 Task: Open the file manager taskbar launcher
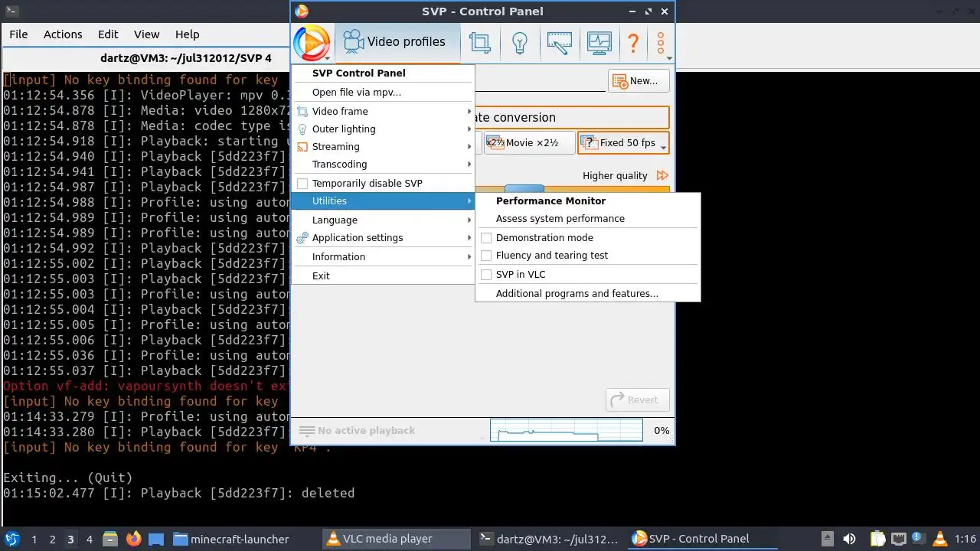109,539
